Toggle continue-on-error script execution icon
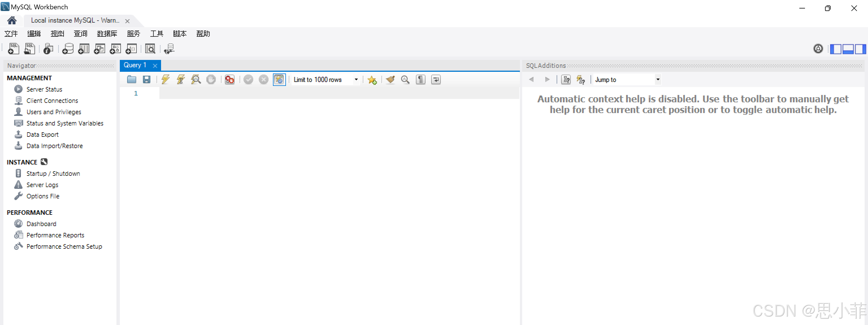The height and width of the screenshot is (325, 868). (x=230, y=80)
